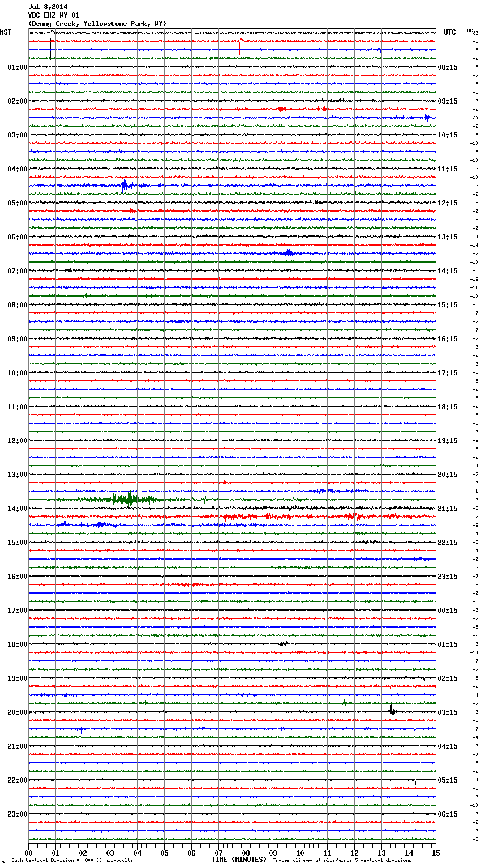Click the '17:15' UTC time label
The width and height of the screenshot is (481, 868).
coord(448,373)
